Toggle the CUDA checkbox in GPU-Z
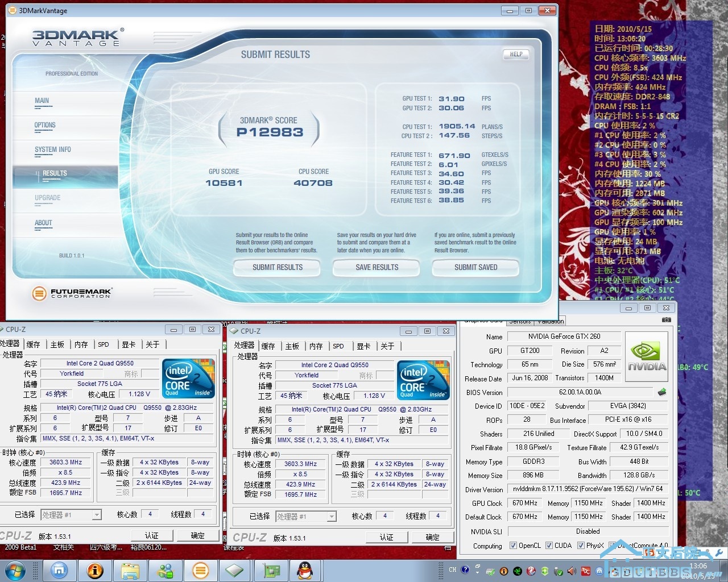This screenshot has height=582, width=728. coord(549,546)
